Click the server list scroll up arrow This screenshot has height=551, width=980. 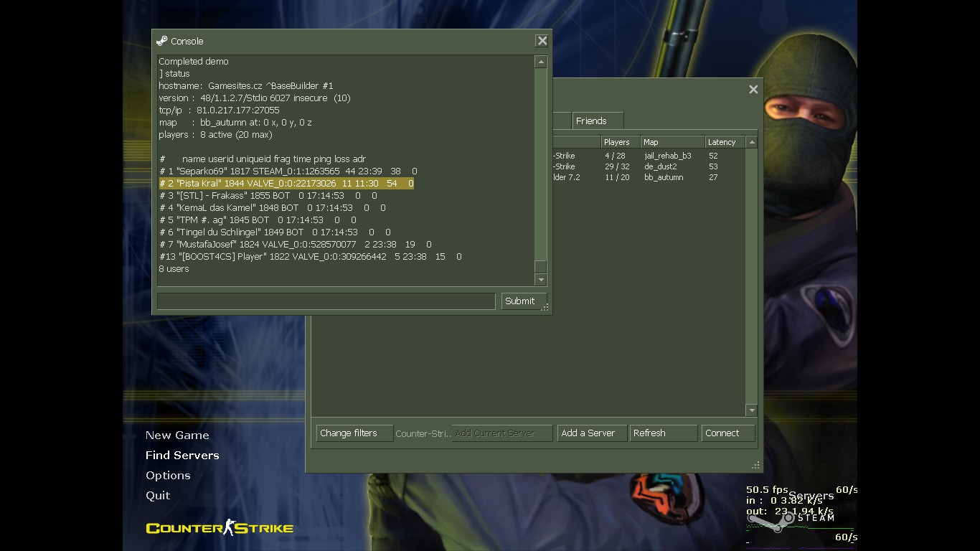[751, 142]
